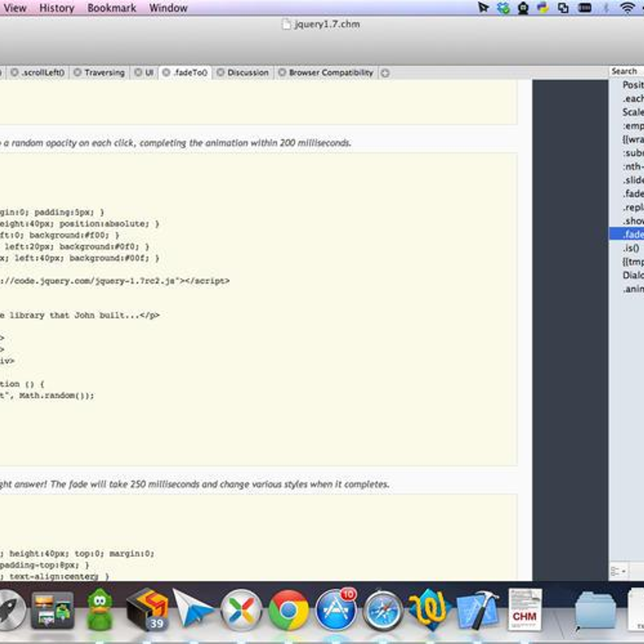644x644 pixels.
Task: Open the sync status menu bar icon with green check
Action: 503,8
